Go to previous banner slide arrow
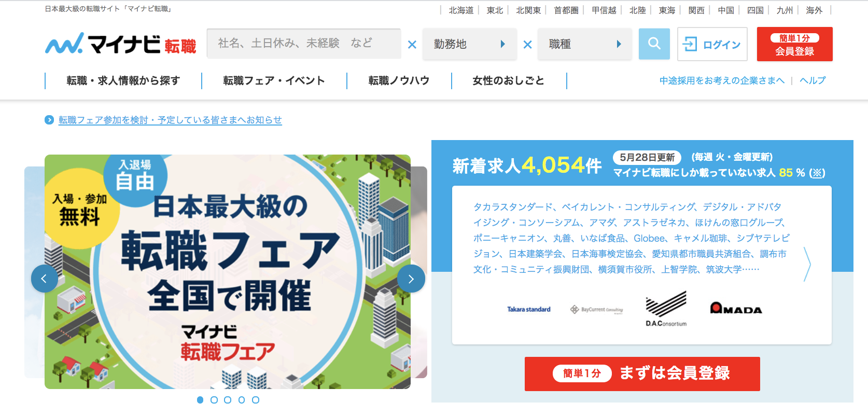Screen dimensions: 868x416 point(44,279)
